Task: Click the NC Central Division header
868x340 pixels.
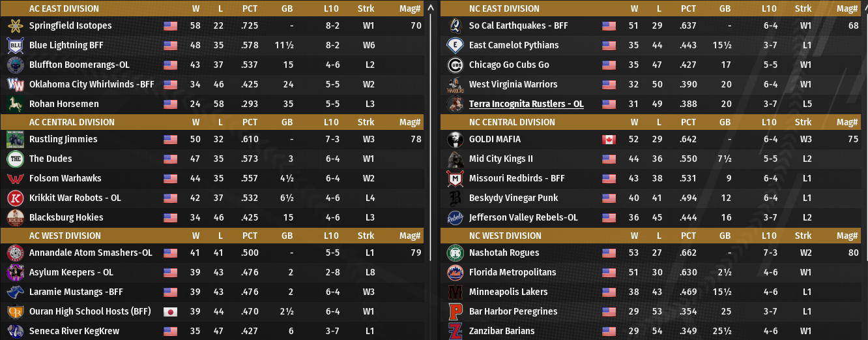Action: pyautogui.click(x=512, y=123)
